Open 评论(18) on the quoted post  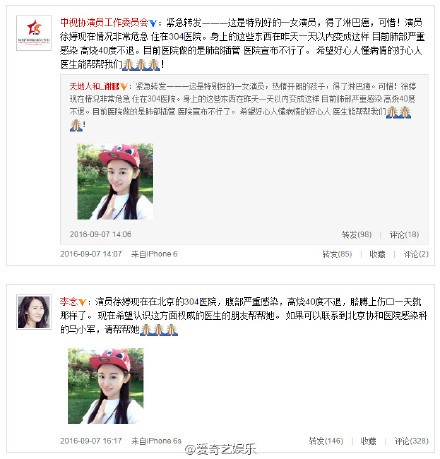pyautogui.click(x=404, y=235)
